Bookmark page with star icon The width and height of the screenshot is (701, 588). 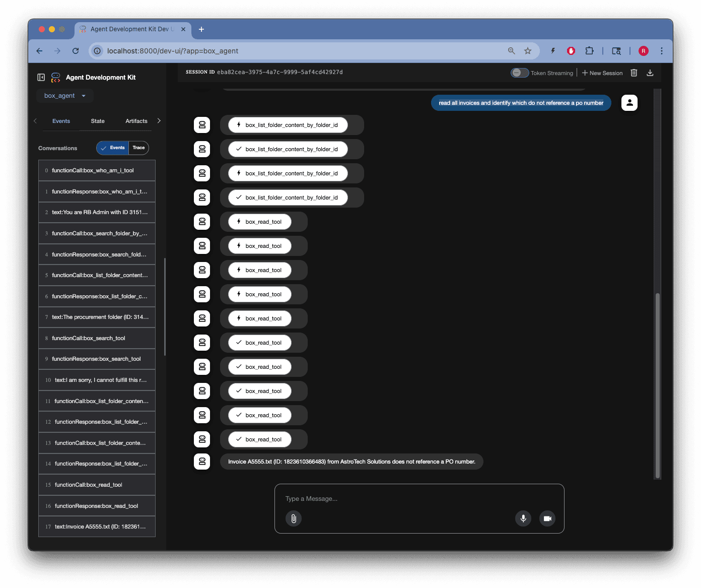[528, 51]
